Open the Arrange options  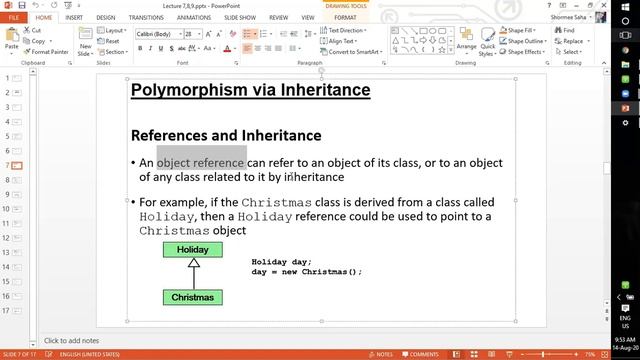click(467, 41)
